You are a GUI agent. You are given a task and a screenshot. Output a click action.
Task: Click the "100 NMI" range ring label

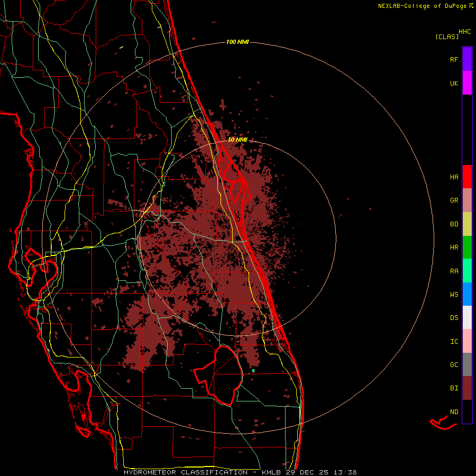click(237, 42)
